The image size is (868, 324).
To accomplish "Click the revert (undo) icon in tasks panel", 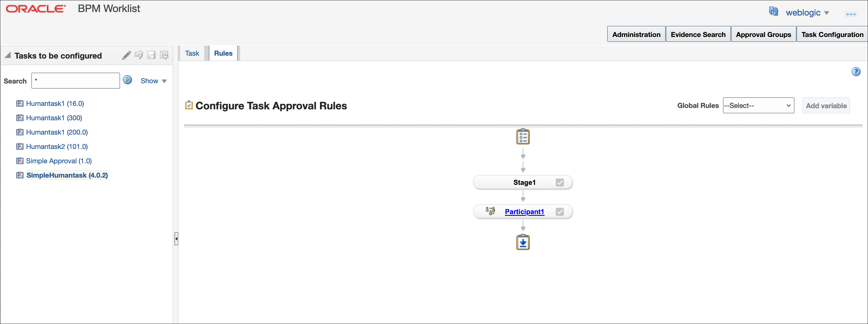I will point(139,55).
